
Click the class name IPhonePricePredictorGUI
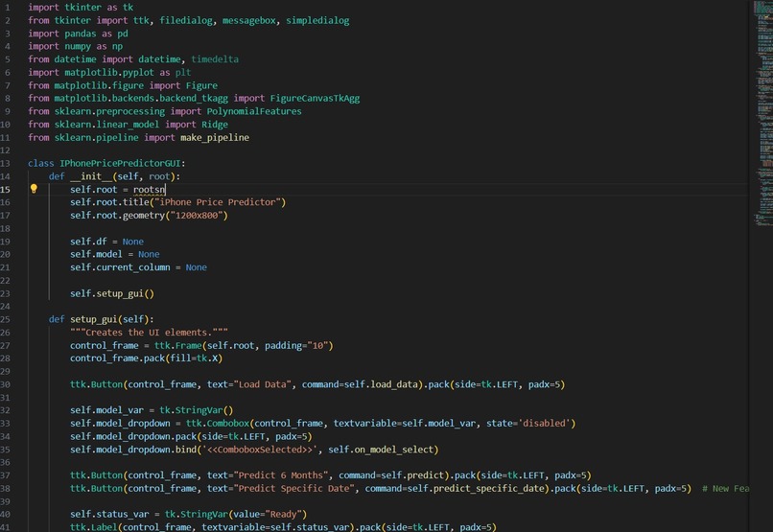point(121,163)
